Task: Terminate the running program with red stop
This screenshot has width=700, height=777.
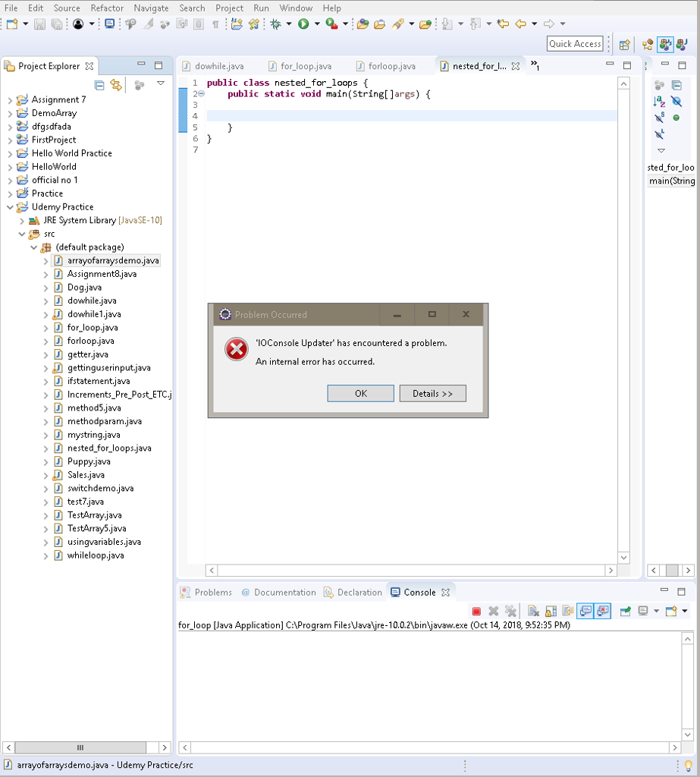Action: pyautogui.click(x=476, y=611)
